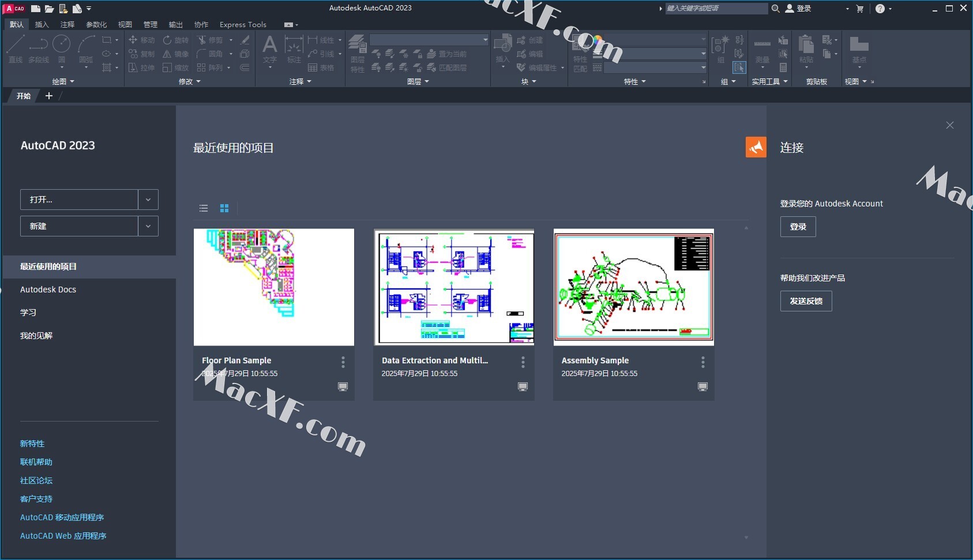
Task: Click the 登录 button under Autodesk Account
Action: [798, 227]
